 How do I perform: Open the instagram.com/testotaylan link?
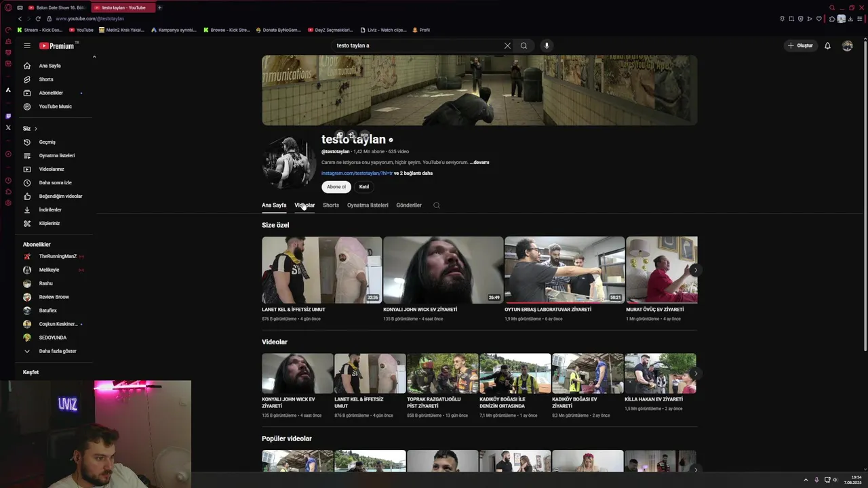(357, 173)
